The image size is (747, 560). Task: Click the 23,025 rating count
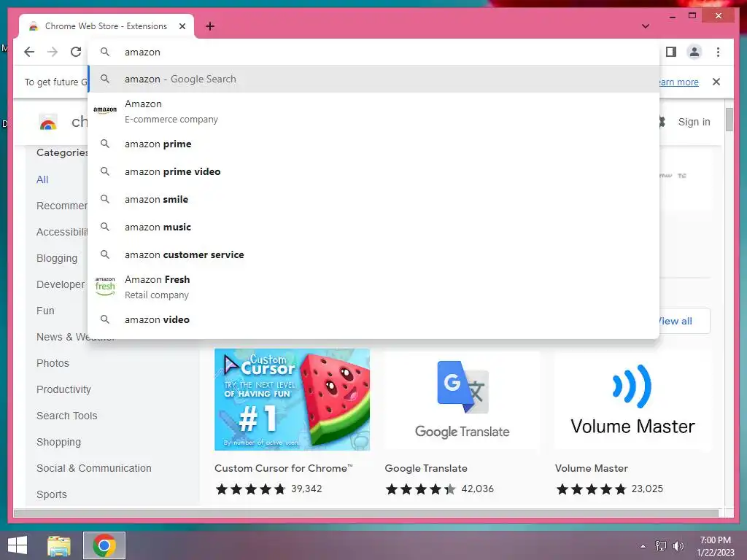coord(647,489)
